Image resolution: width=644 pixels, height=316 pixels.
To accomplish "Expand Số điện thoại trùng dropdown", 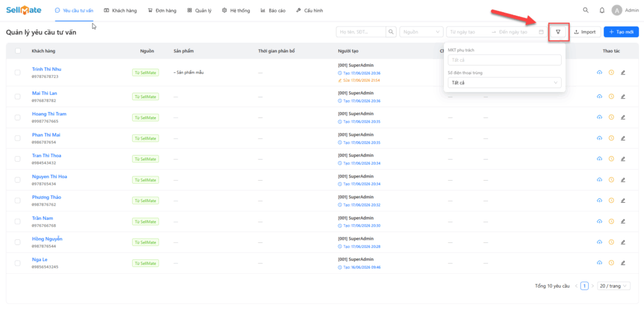I will coord(504,82).
